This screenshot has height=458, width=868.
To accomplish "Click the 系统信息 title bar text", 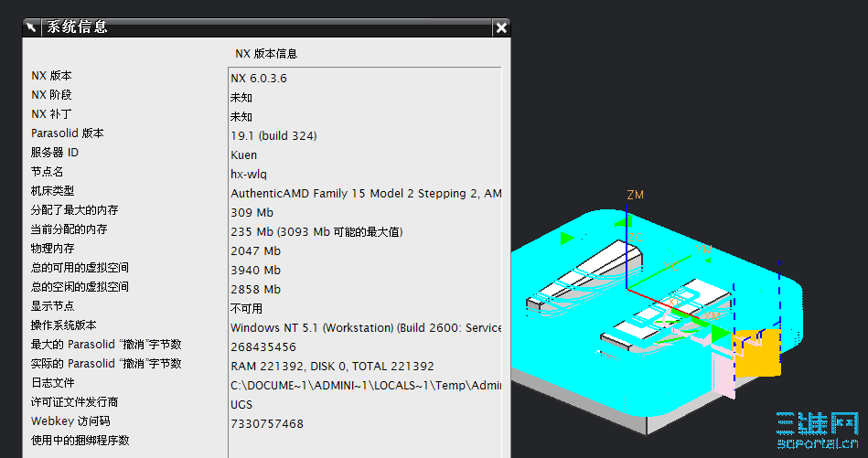I will 77,27.
